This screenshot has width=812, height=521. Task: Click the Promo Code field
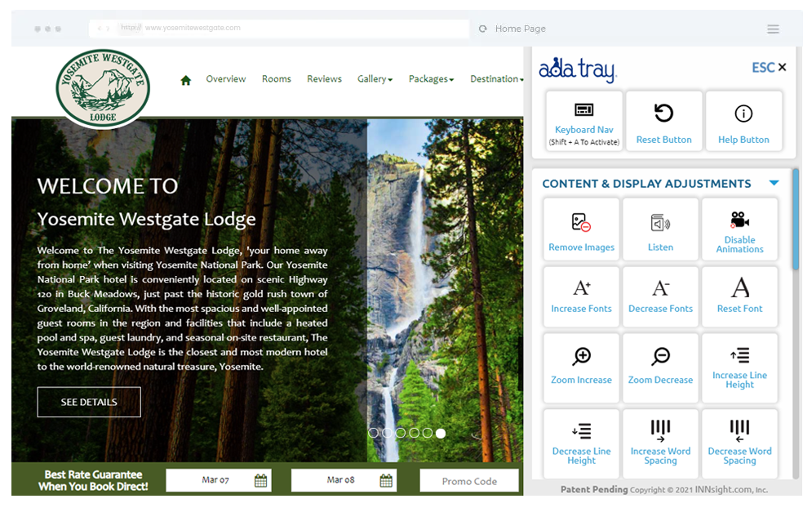tap(469, 480)
